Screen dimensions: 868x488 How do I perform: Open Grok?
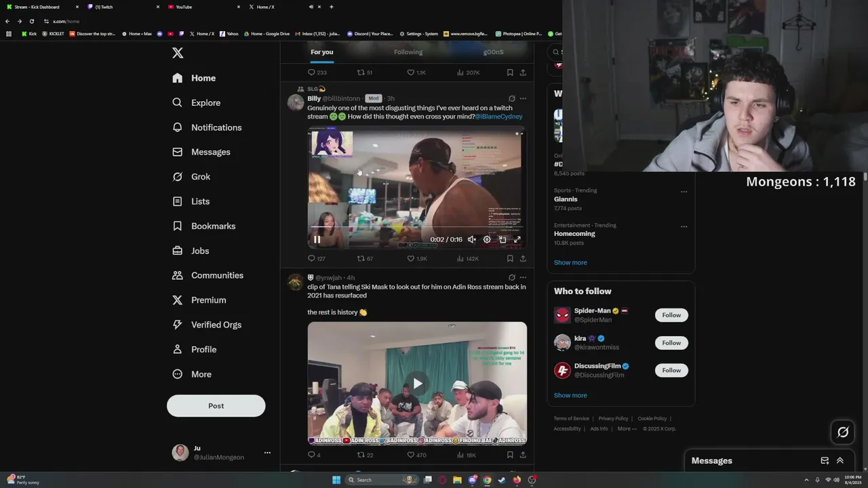pos(191,176)
